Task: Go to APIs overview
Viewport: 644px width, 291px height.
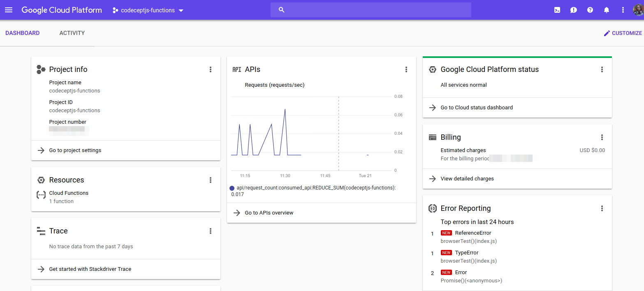Action: [x=269, y=213]
